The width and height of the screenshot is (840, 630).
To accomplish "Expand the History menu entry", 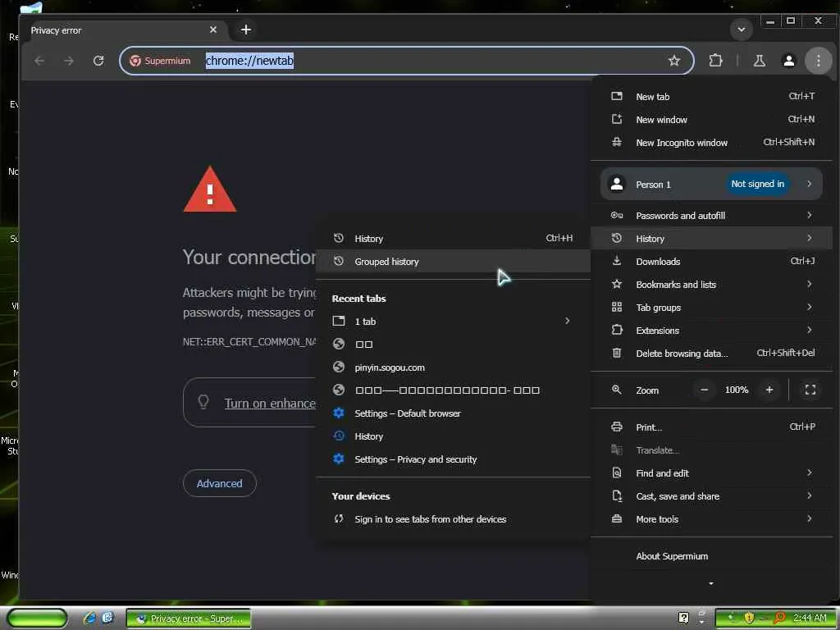I will tap(712, 239).
